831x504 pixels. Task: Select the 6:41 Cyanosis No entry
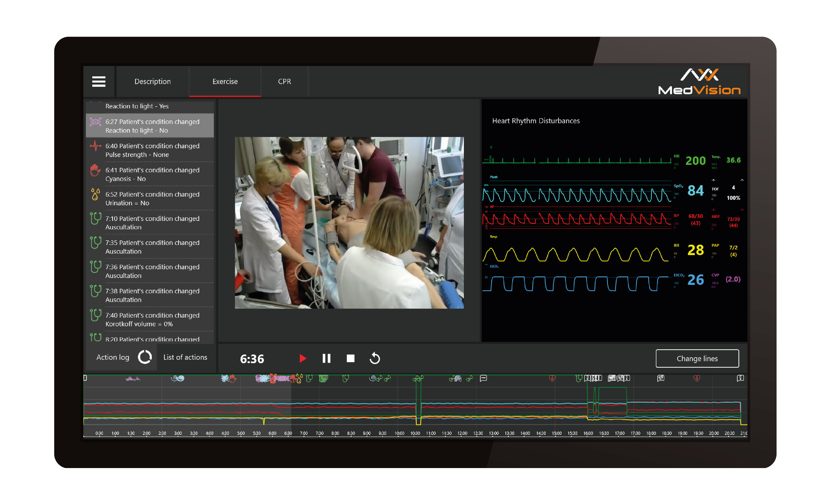tap(152, 174)
